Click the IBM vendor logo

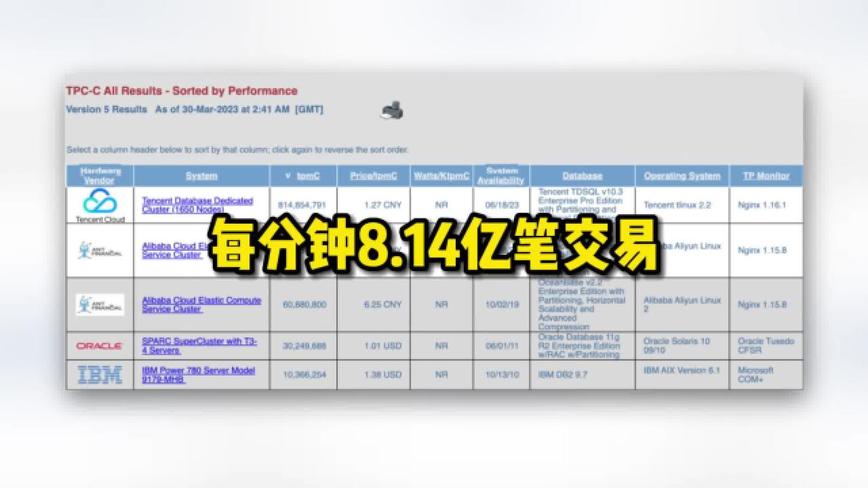coord(100,375)
